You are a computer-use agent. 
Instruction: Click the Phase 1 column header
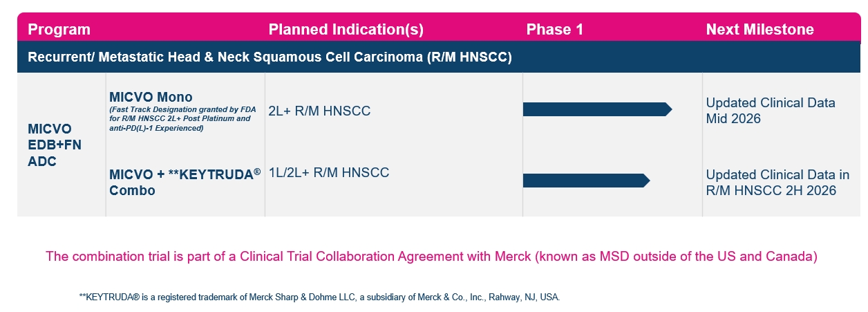pyautogui.click(x=555, y=30)
